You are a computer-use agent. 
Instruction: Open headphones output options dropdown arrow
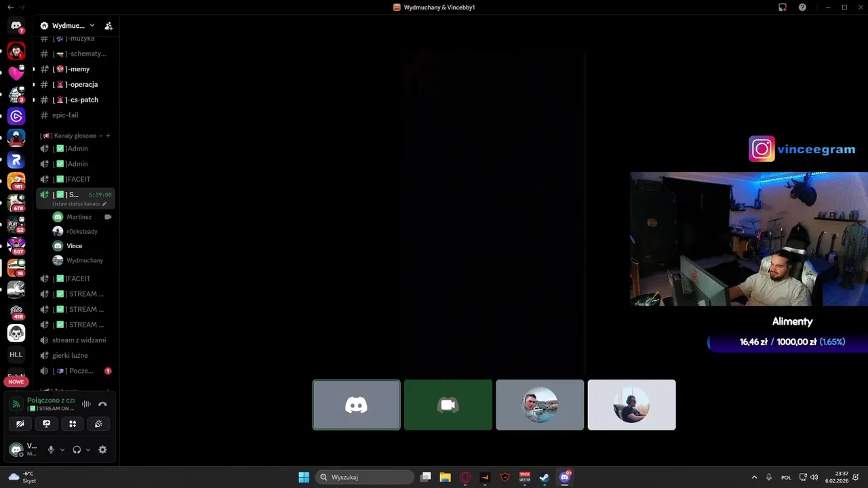coord(88,449)
